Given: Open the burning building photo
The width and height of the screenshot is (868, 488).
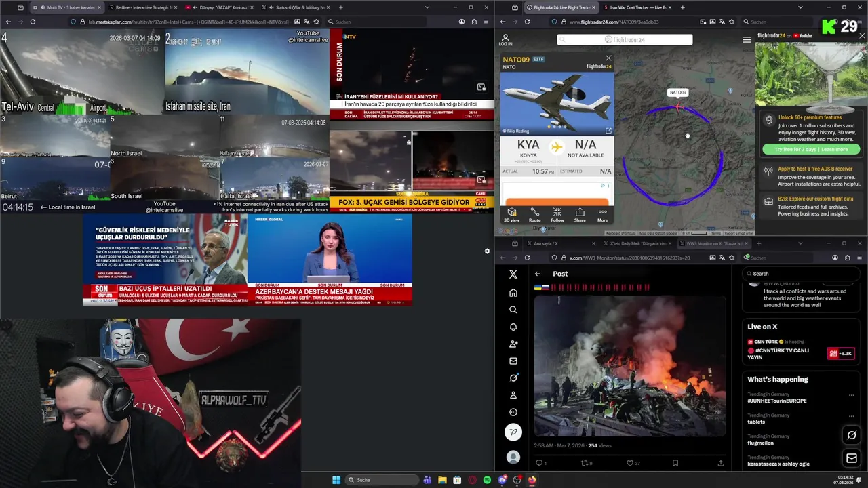Looking at the screenshot, I should (x=630, y=366).
